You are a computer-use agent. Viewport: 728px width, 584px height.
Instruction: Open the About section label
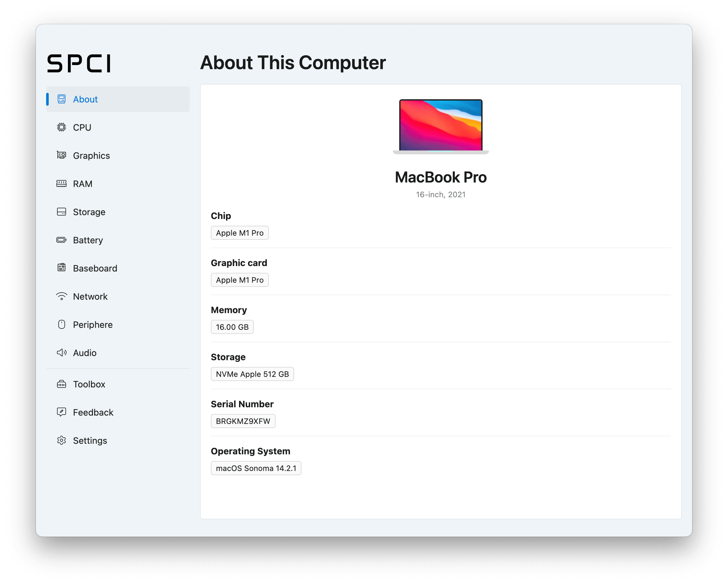click(x=86, y=99)
